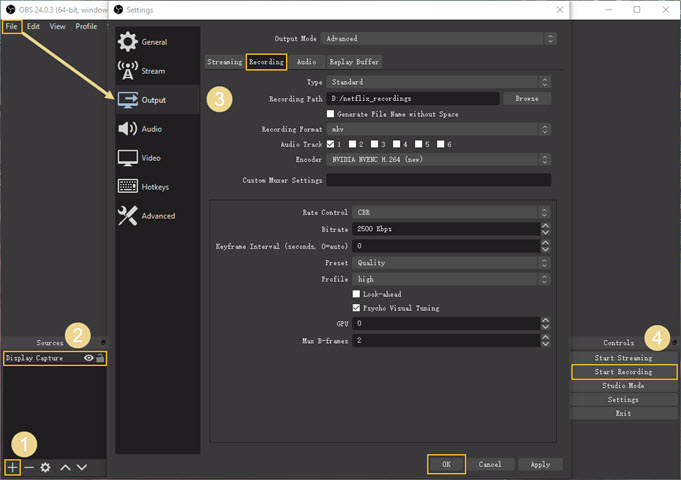The image size is (681, 480).
Task: Click Max B-frames value field
Action: pos(446,341)
